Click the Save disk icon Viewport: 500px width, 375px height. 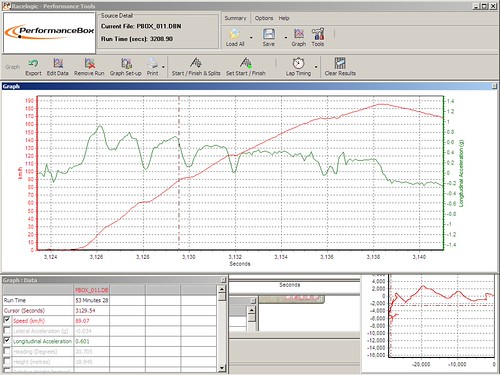click(x=269, y=34)
